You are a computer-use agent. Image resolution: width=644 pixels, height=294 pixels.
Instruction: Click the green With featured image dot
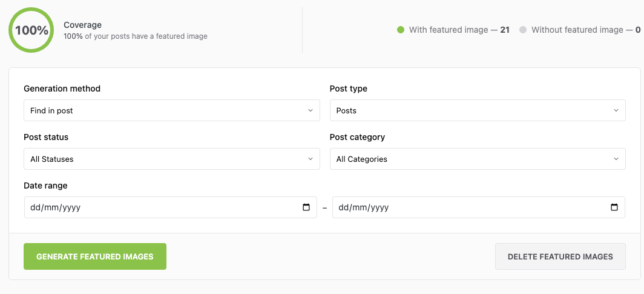coord(401,30)
